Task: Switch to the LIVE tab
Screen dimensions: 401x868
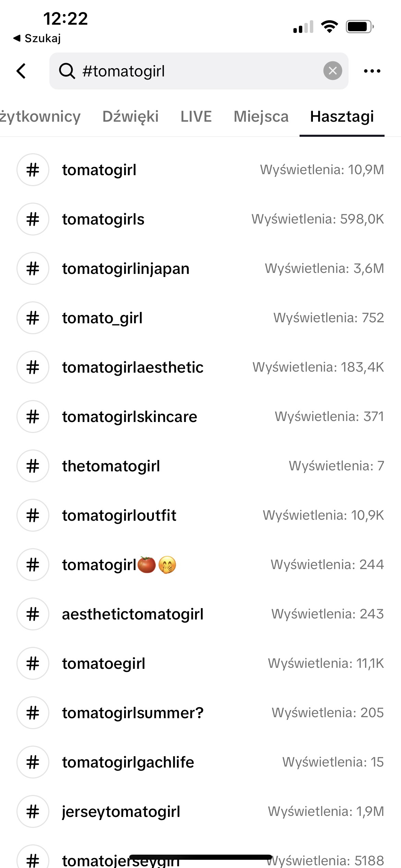Action: pyautogui.click(x=196, y=117)
